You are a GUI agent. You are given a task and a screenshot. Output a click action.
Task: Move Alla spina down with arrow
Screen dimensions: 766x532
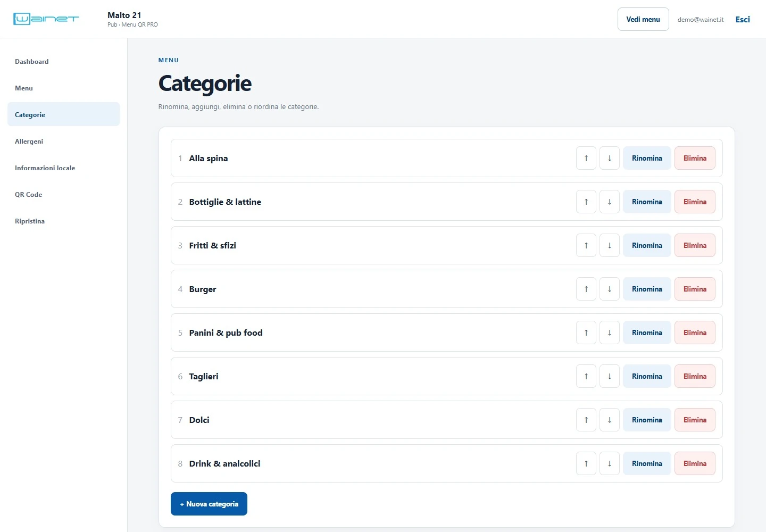click(610, 158)
